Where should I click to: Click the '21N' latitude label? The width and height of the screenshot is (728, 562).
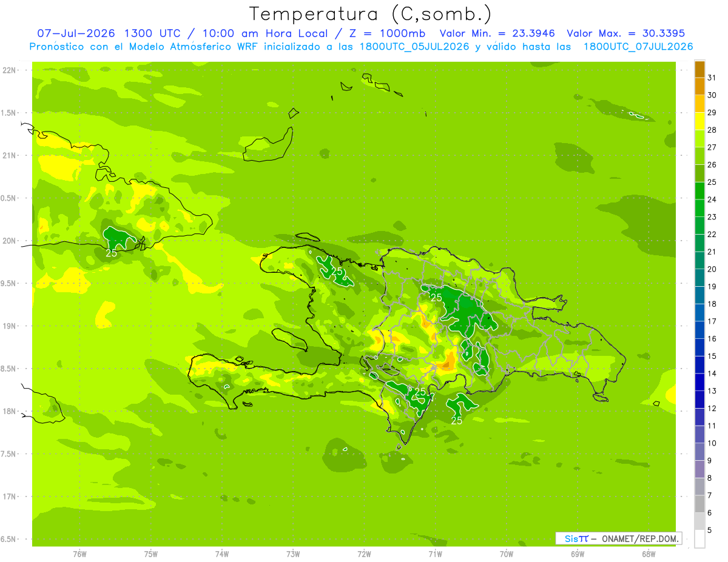(10, 155)
